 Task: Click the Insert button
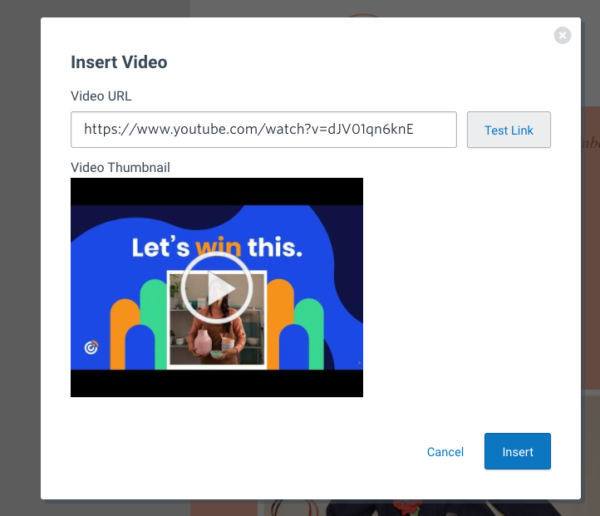(x=517, y=451)
